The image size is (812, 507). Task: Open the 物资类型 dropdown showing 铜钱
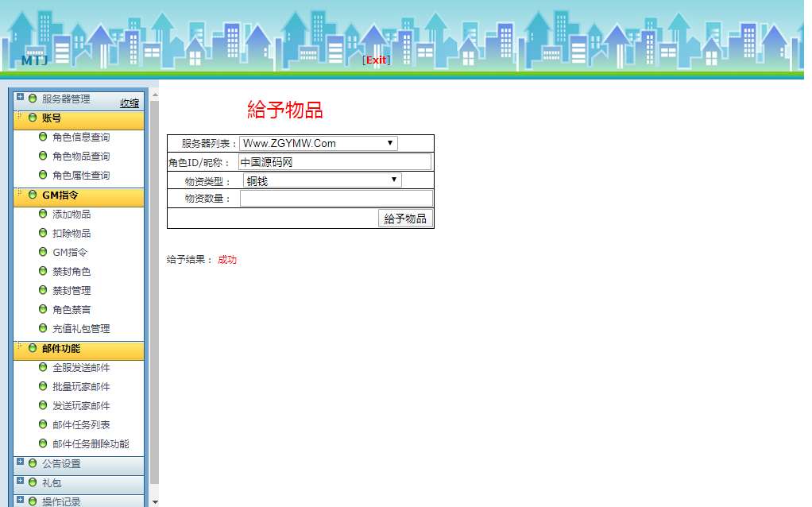[322, 180]
